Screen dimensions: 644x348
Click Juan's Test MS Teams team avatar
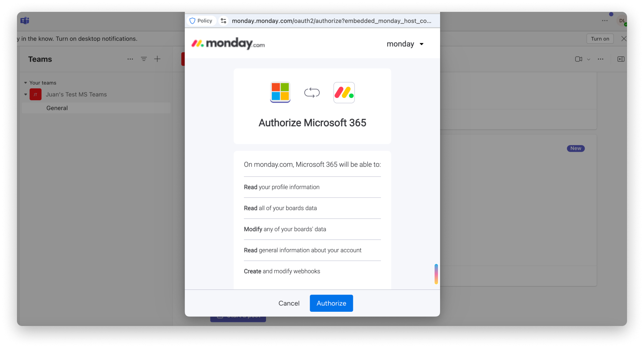point(36,95)
